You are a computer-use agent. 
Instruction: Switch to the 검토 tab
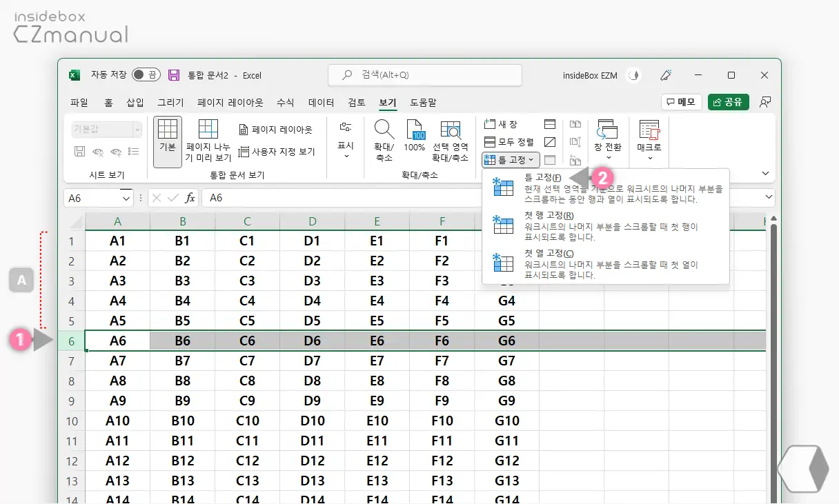coord(357,102)
